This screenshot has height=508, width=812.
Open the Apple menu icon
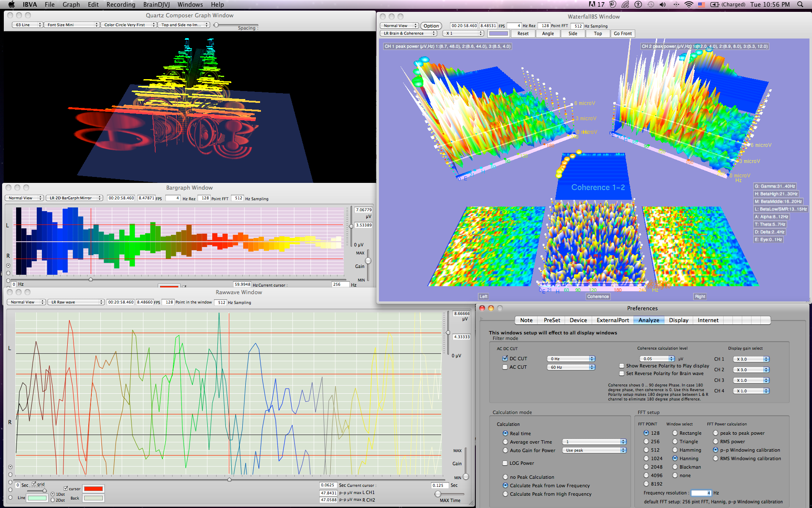coord(11,5)
